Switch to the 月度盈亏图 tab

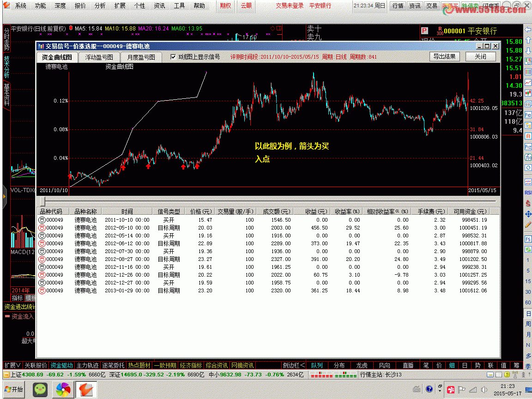tap(141, 57)
